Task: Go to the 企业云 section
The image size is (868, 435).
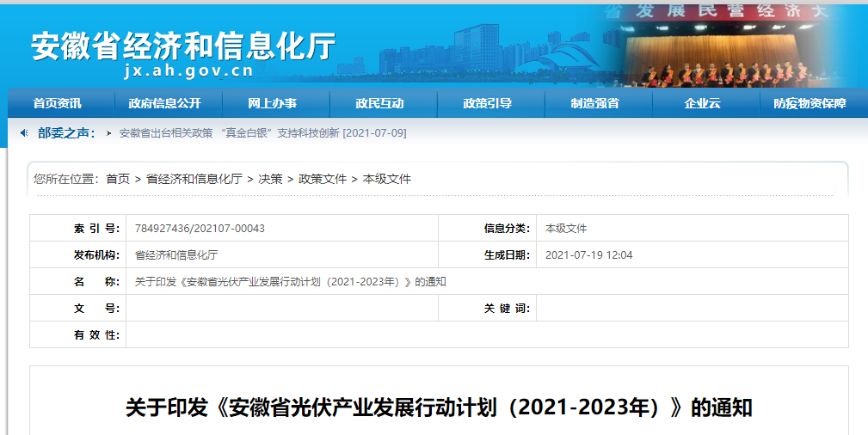Action: (702, 103)
